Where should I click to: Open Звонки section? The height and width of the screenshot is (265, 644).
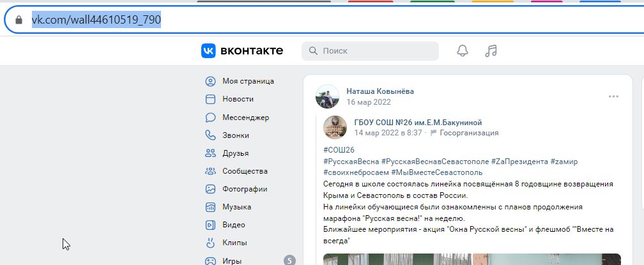(x=236, y=135)
